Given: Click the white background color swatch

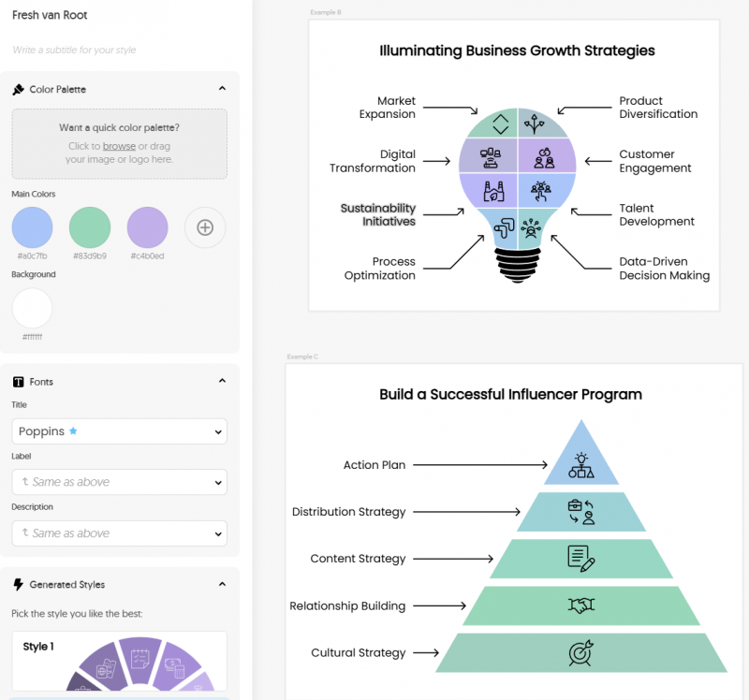Looking at the screenshot, I should tap(32, 308).
